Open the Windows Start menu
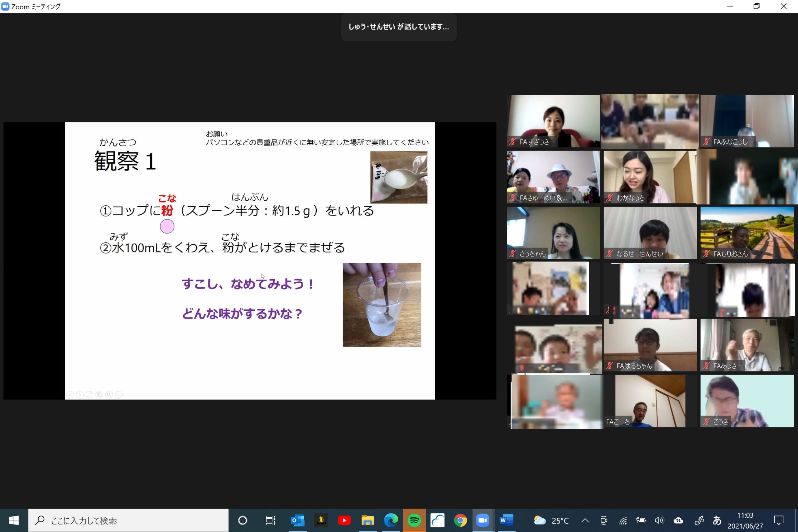The height and width of the screenshot is (532, 798). tap(14, 520)
